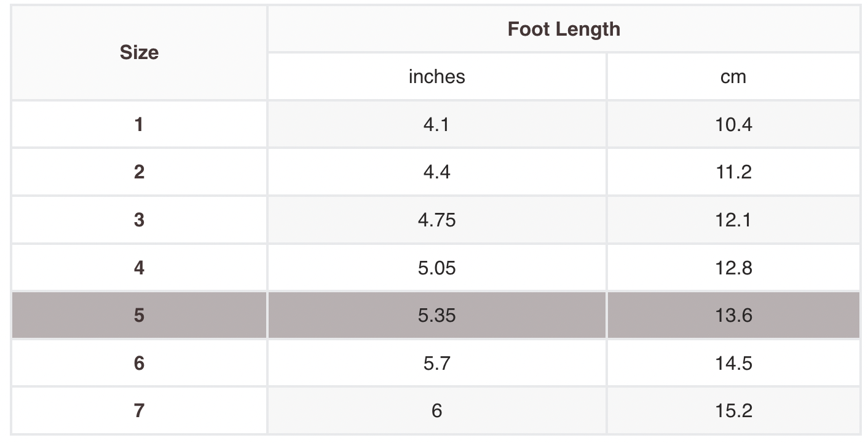Screen dimensions: 868x443
Task: Select the 11.2 cm cell
Action: [733, 172]
